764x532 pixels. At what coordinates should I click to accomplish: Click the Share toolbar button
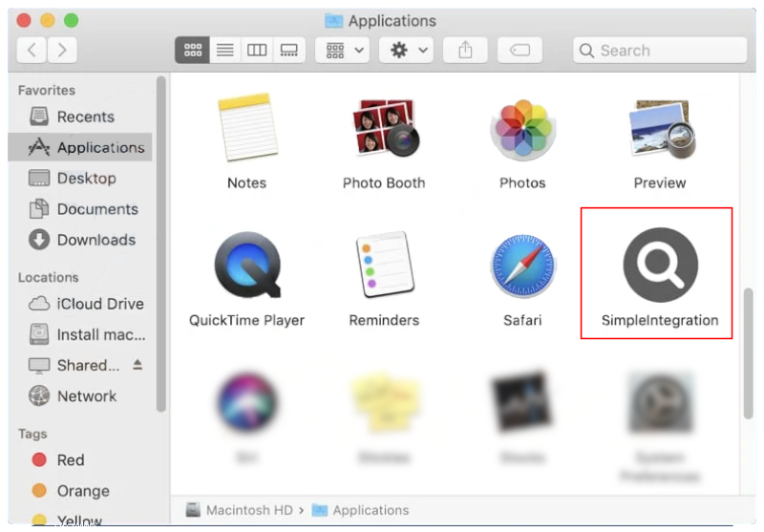click(x=465, y=50)
